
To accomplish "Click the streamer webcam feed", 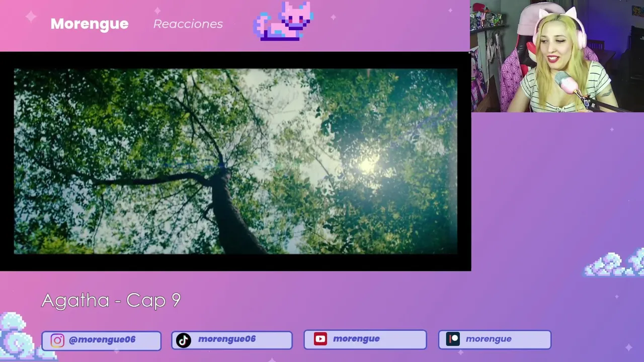I will click(x=557, y=56).
